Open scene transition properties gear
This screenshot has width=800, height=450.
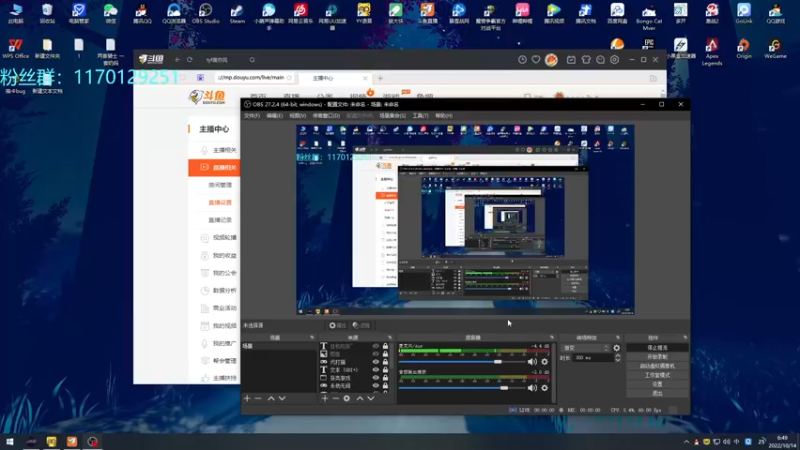(x=617, y=348)
